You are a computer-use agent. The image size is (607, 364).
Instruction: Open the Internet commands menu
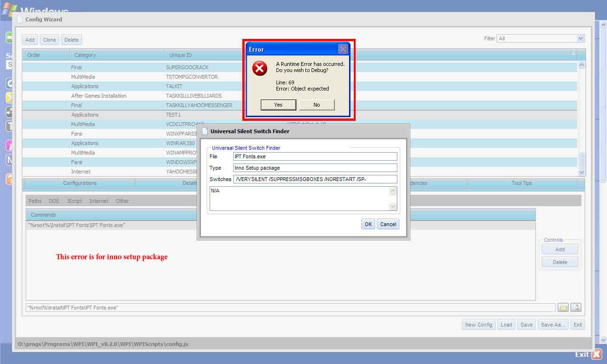pos(99,201)
